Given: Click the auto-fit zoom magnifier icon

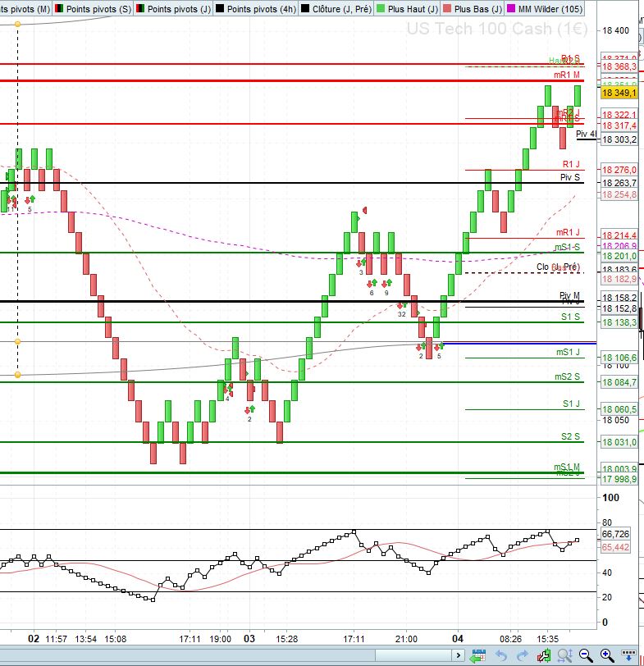Looking at the screenshot, I should [x=565, y=655].
